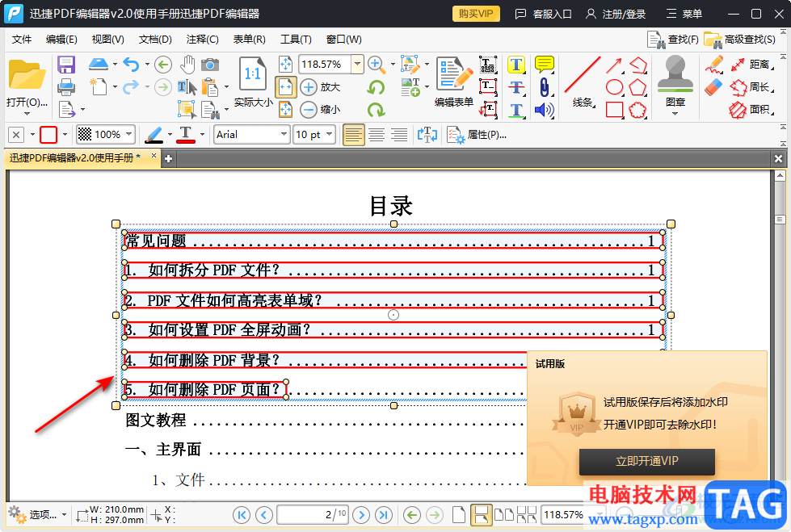Select the Perimeter 周长 measure tool
Viewport: 791px width, 532px height.
point(751,87)
